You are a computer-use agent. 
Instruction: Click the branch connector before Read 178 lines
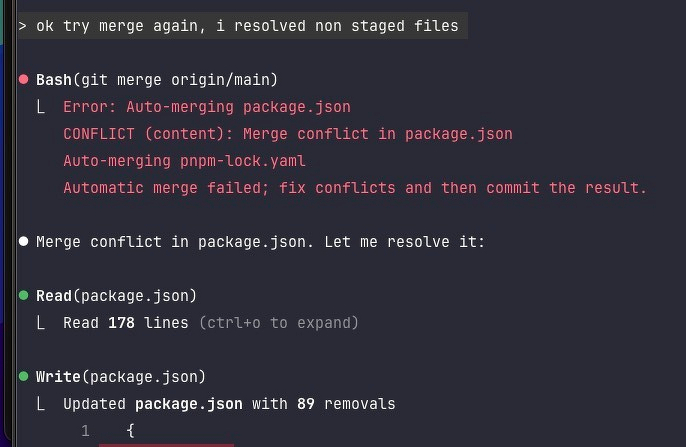(42, 323)
